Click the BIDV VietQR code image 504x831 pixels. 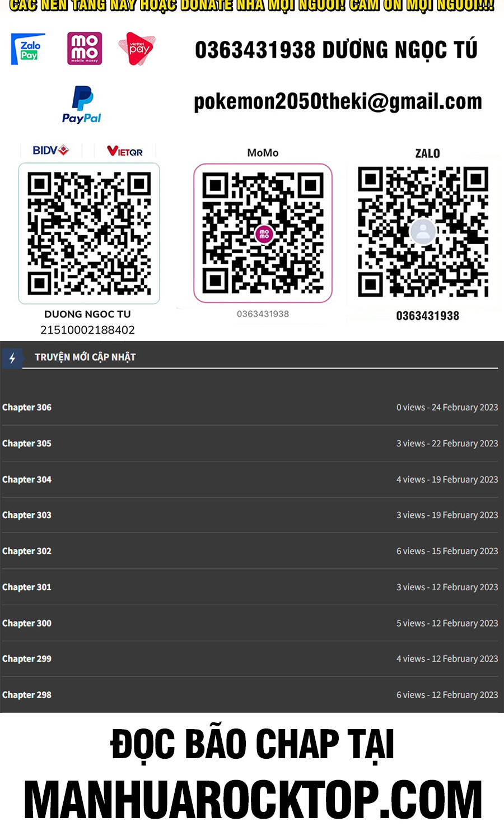pos(89,234)
